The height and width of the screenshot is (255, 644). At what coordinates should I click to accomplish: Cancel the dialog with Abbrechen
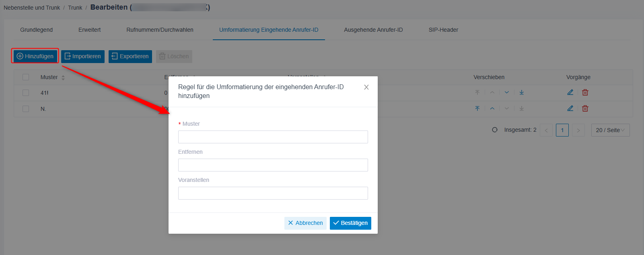click(305, 223)
